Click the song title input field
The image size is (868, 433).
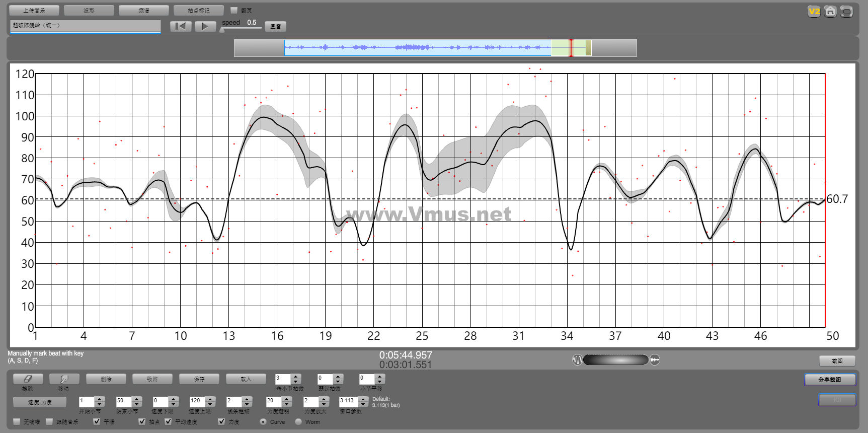pyautogui.click(x=85, y=26)
